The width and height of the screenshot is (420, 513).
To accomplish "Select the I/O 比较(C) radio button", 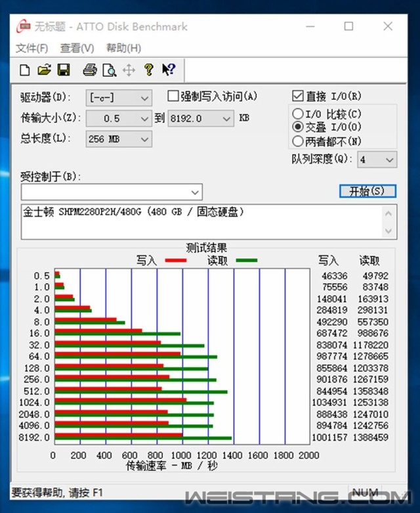I will (x=297, y=114).
